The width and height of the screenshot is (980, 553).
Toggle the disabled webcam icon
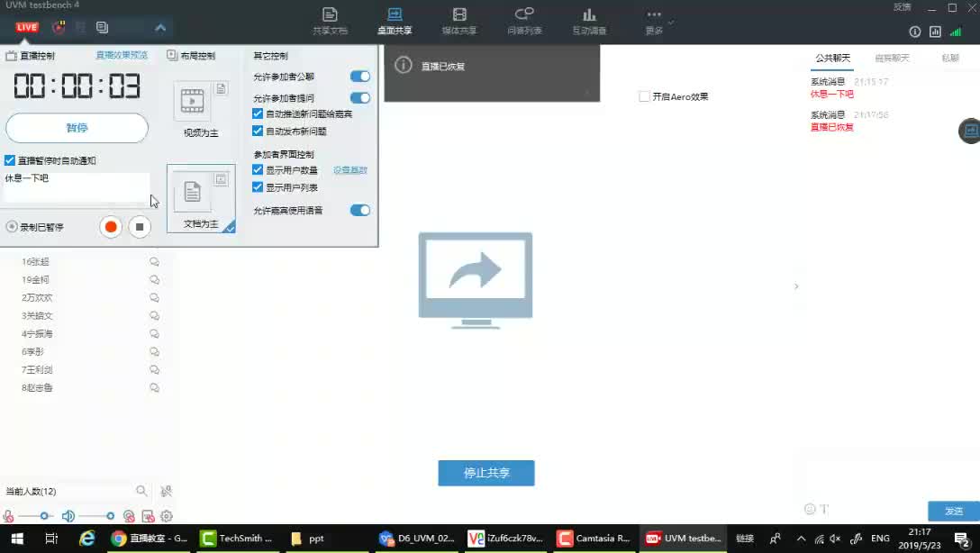coord(129,516)
